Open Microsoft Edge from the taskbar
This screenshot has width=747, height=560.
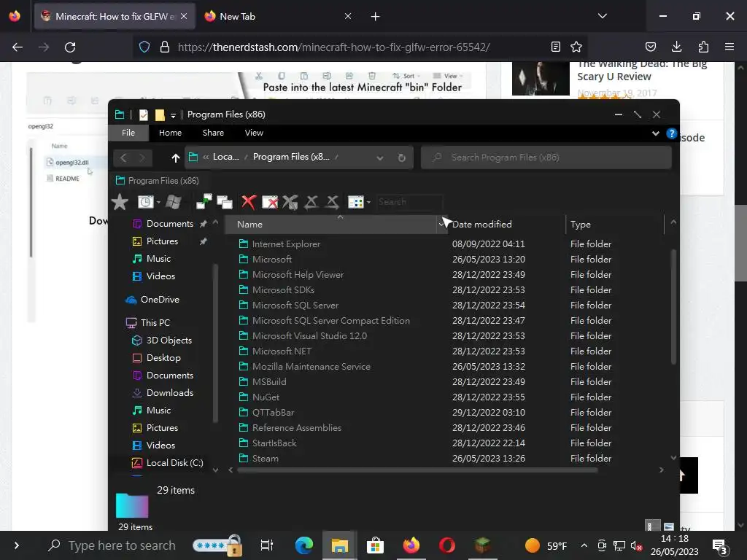304,545
